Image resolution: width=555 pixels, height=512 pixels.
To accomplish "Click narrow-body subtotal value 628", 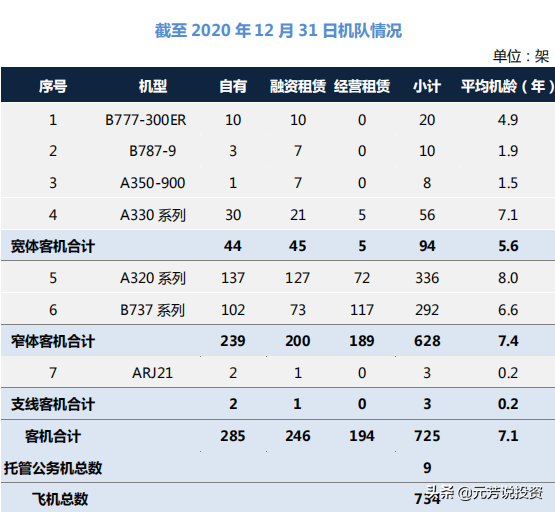I will pos(427,341).
